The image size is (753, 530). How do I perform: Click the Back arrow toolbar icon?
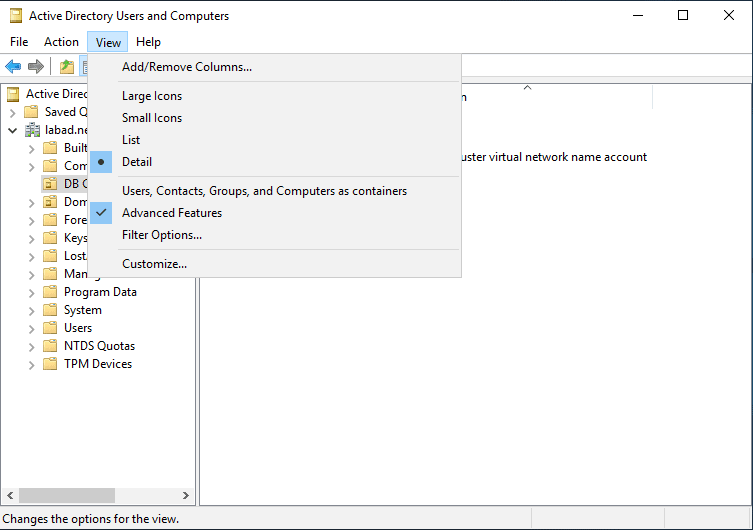13,67
